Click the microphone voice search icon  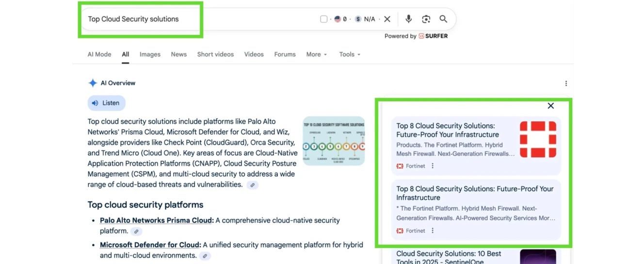pyautogui.click(x=409, y=19)
